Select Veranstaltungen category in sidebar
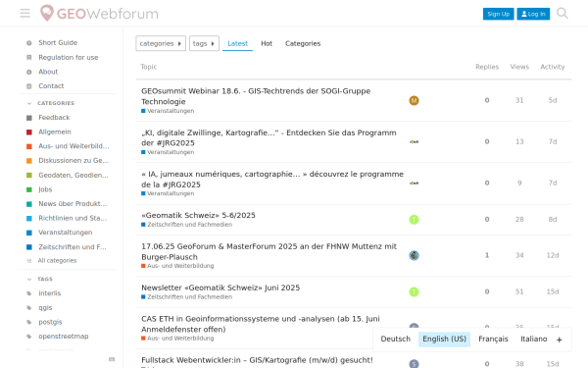 [66, 233]
